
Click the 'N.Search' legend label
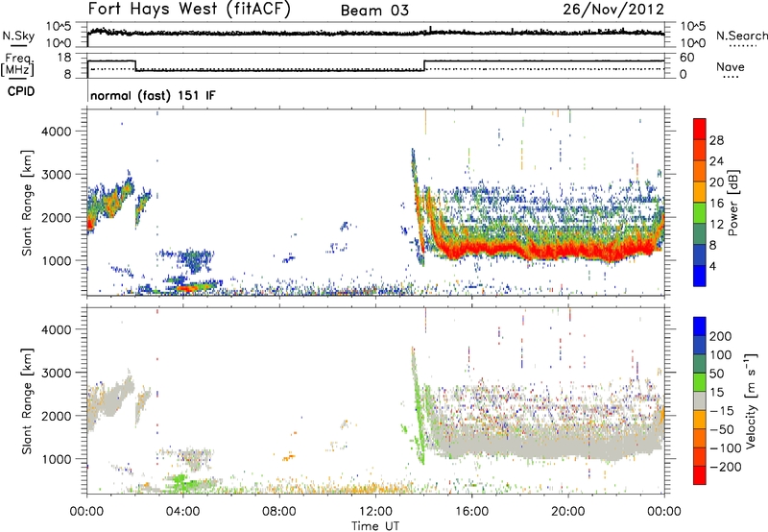tap(741, 36)
